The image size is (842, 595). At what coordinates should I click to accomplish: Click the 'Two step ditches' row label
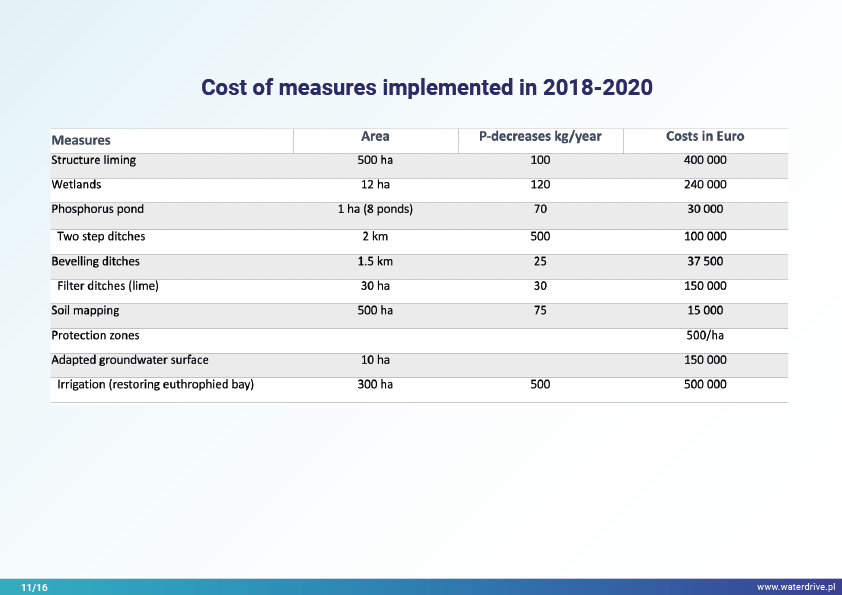[101, 236]
